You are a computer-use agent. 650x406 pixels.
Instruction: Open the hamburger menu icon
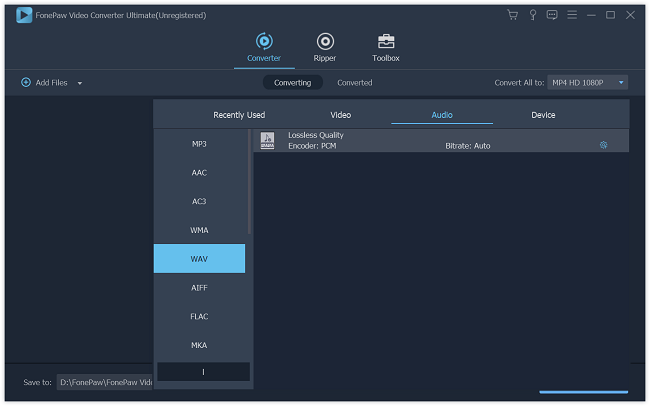(572, 15)
